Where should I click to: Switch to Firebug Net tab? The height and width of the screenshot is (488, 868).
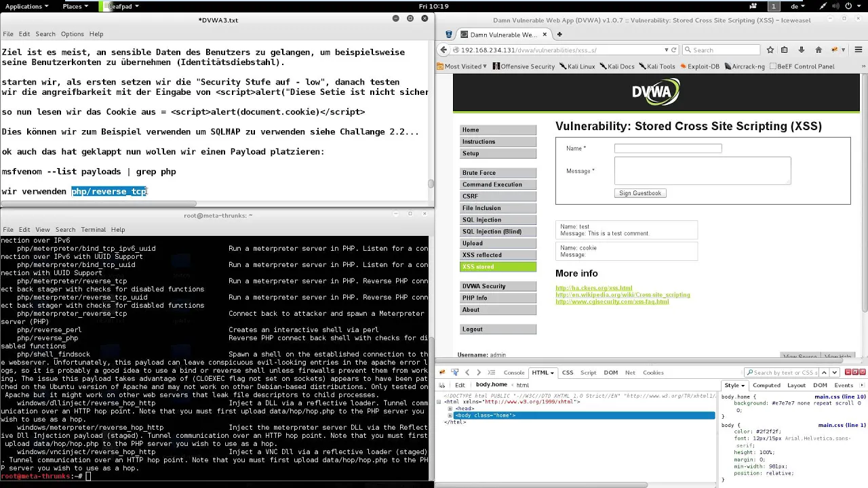(630, 372)
